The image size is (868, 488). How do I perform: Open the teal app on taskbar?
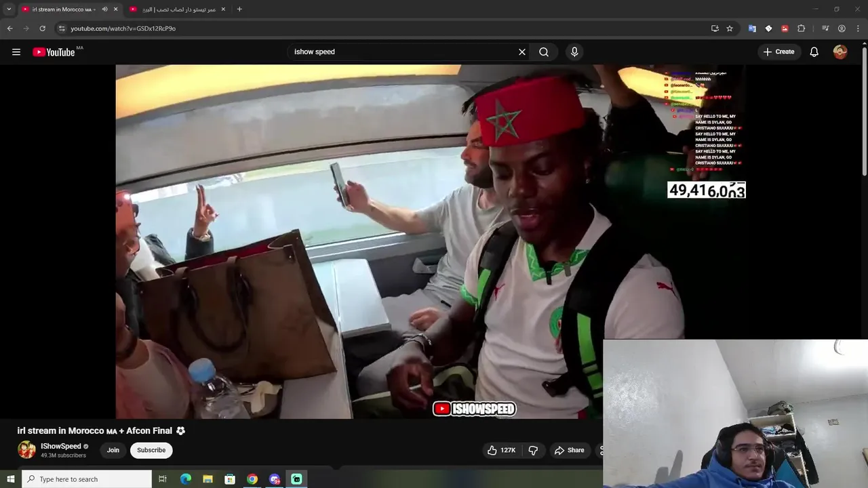point(296,479)
